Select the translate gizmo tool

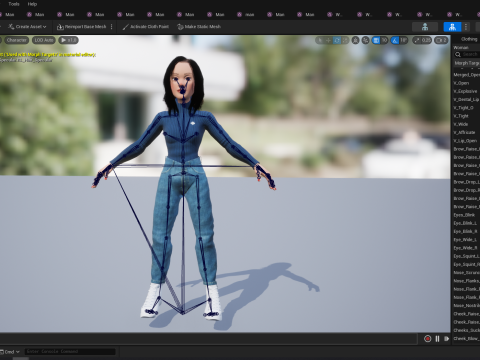tap(328, 40)
